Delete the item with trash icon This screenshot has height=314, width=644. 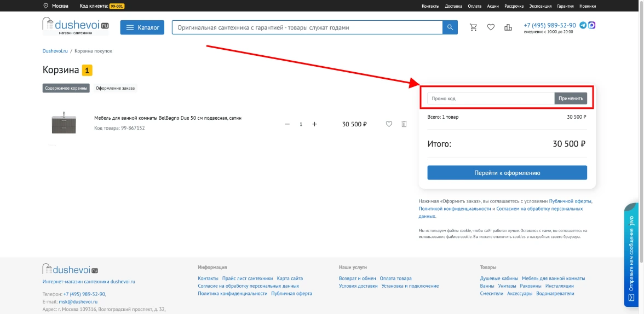click(x=404, y=124)
